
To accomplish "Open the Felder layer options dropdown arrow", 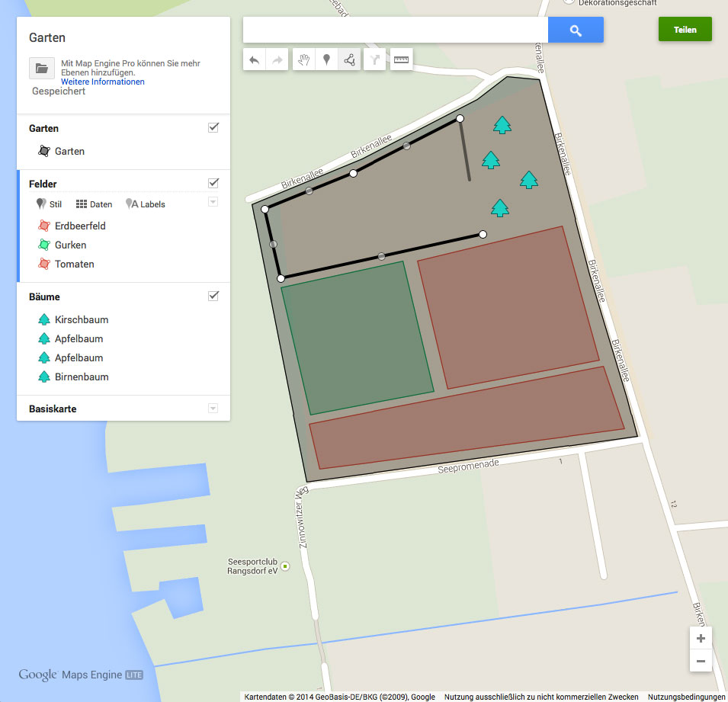I will [213, 202].
